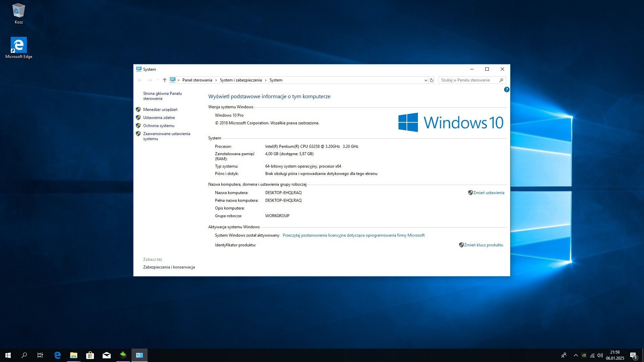Open recent locations dropdown arrow
The image size is (644, 362).
tap(158, 80)
